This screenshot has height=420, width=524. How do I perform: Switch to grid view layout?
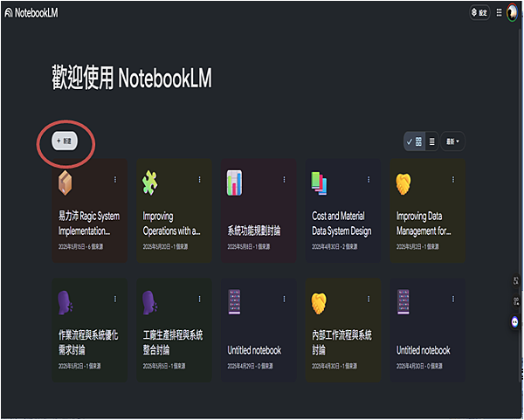coord(414,141)
